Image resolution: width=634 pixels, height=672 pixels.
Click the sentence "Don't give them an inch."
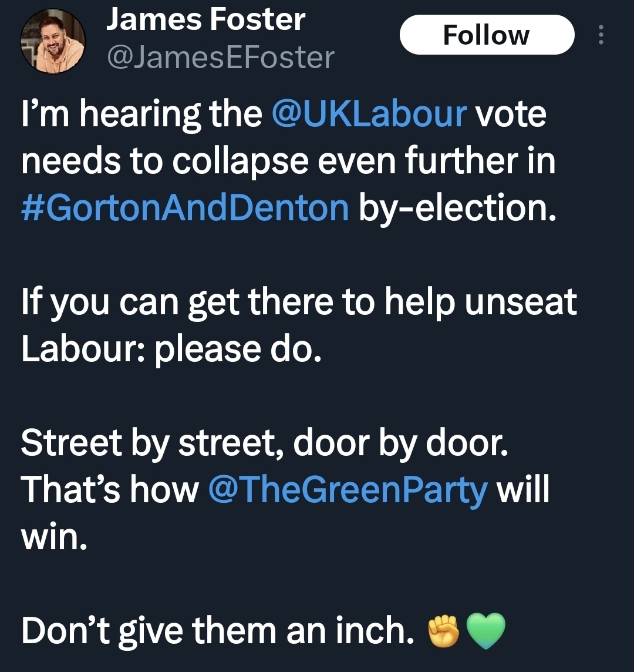point(217,631)
